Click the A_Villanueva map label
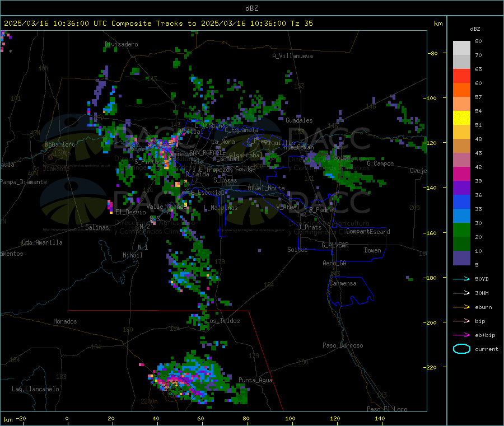 (x=292, y=56)
